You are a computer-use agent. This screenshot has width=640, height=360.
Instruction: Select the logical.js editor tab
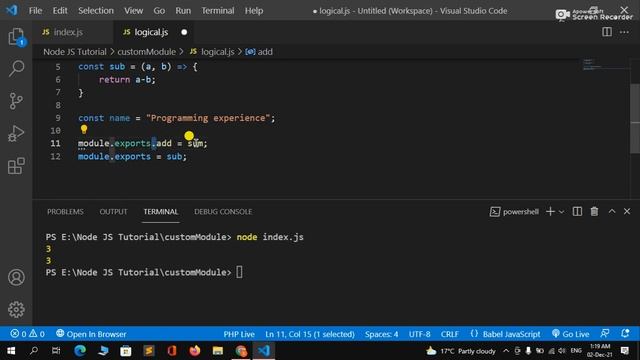click(x=151, y=32)
